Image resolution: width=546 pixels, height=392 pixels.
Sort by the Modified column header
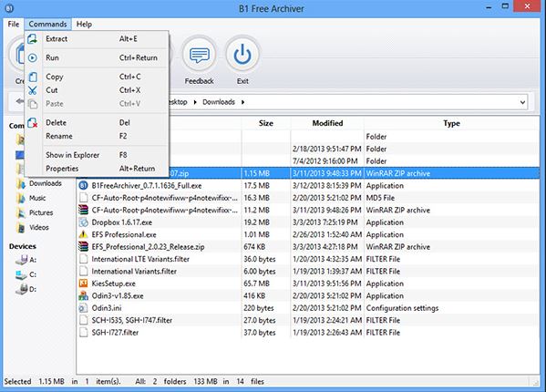[327, 123]
